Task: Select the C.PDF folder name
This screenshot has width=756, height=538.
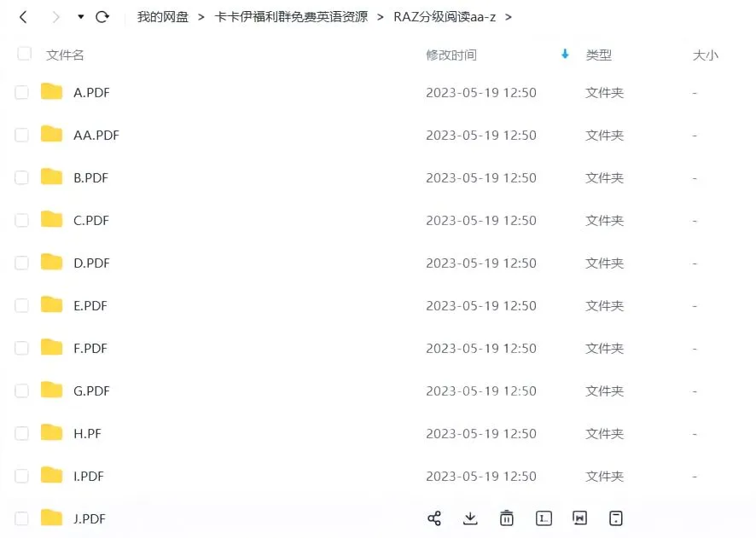Action: (x=91, y=221)
